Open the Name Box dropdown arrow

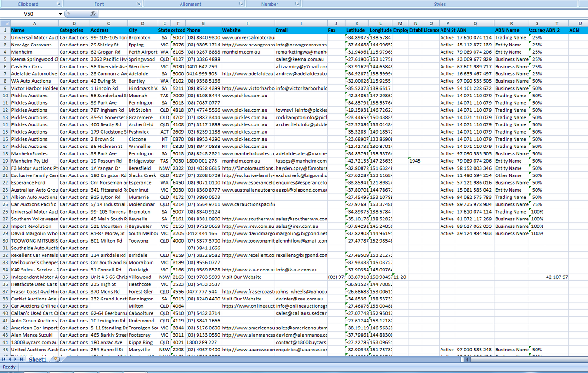coord(60,14)
